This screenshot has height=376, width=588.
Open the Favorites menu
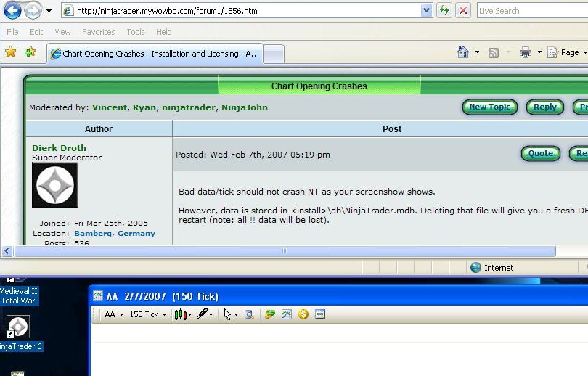pyautogui.click(x=99, y=32)
